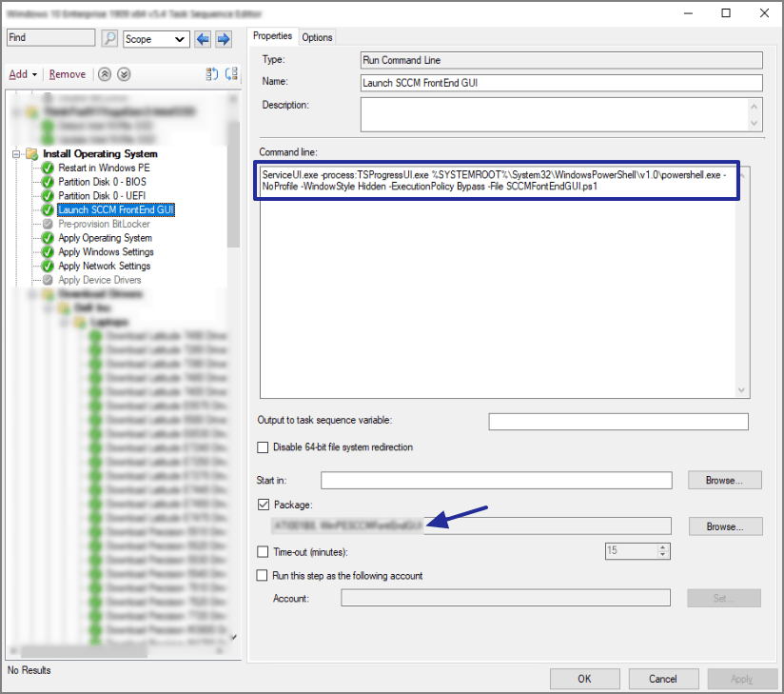Move the selected step down with chevron icon
Image resolution: width=784 pixels, height=694 pixels.
click(124, 73)
